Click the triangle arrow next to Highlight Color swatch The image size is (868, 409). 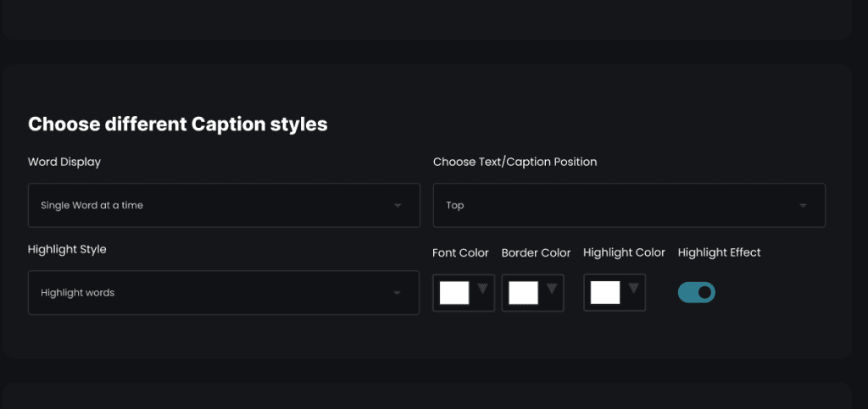click(633, 289)
